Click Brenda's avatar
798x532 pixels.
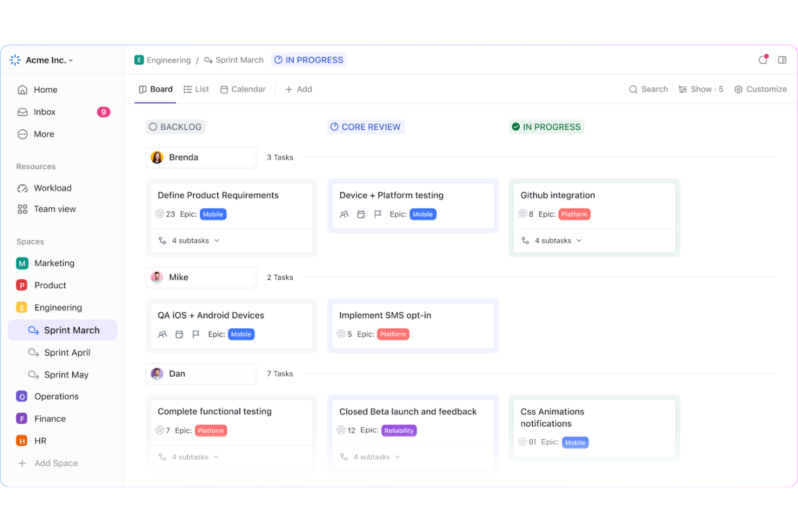coord(157,157)
